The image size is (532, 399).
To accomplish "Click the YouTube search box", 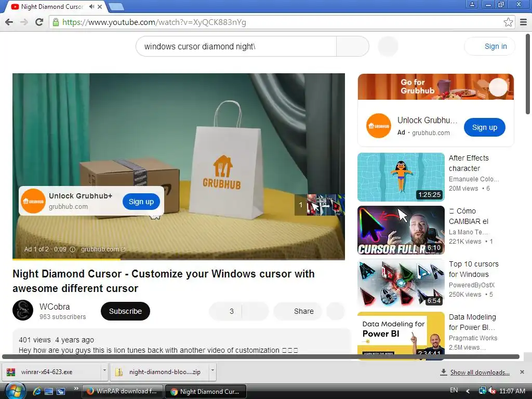I will 236,46.
